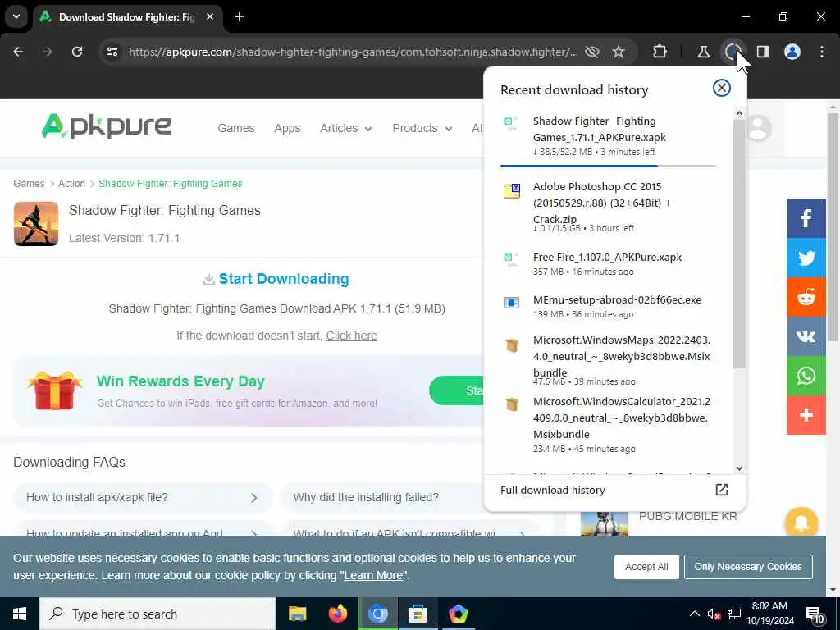The height and width of the screenshot is (630, 840).
Task: Toggle the Chrome side panel
Action: tap(763, 52)
